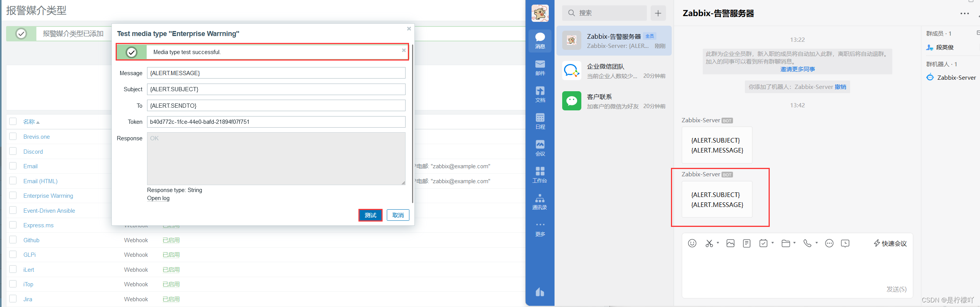Image resolution: width=980 pixels, height=307 pixels.
Task: Open the Brevis.one media type link
Action: 36,136
